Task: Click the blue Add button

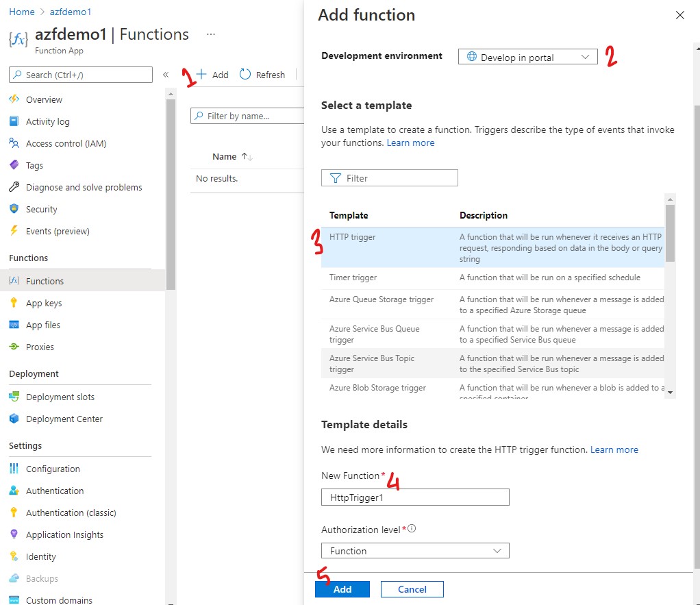Action: click(x=342, y=589)
